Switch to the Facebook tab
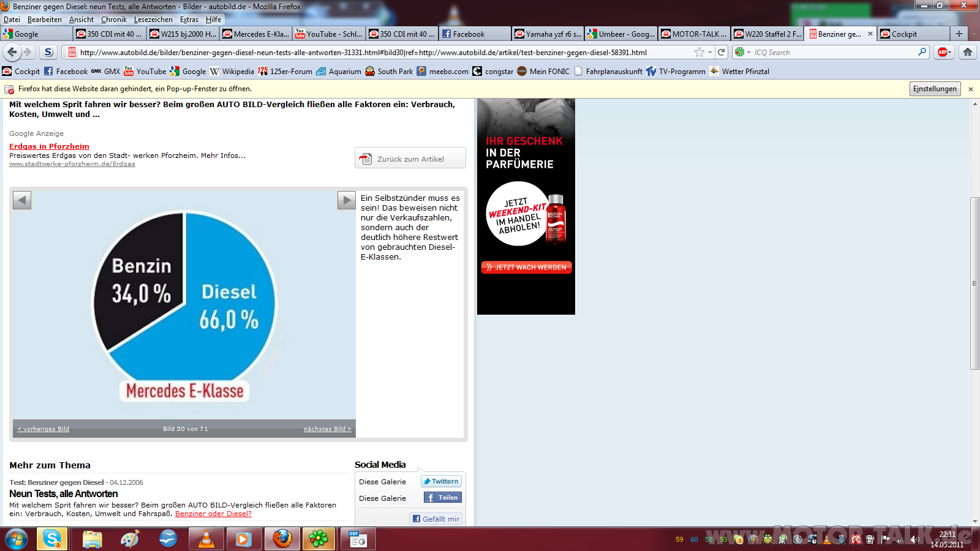The height and width of the screenshot is (551, 980). coord(475,34)
